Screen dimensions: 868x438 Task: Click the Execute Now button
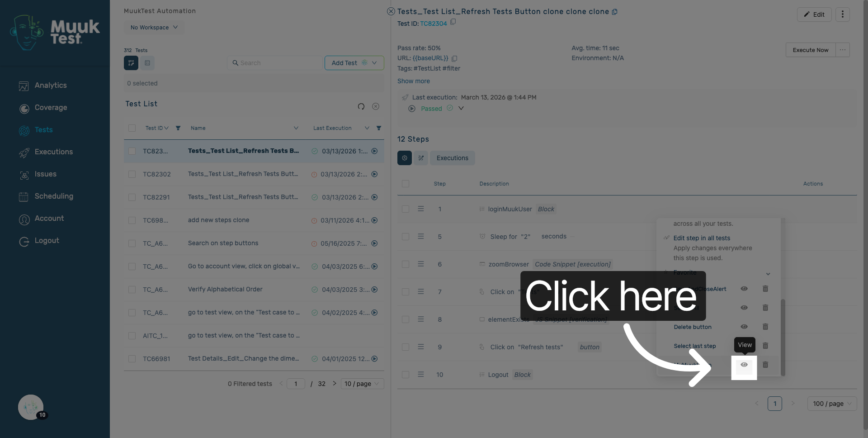click(811, 50)
